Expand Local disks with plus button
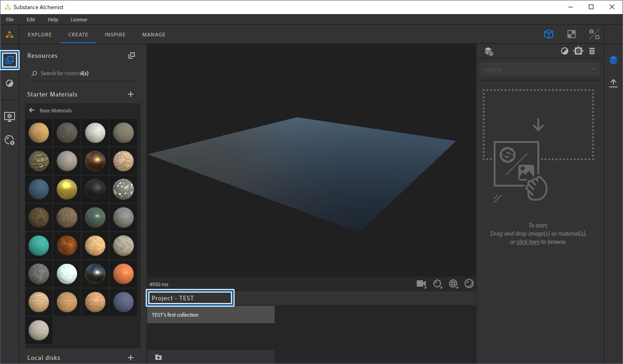This screenshot has height=364, width=623. pos(131,358)
